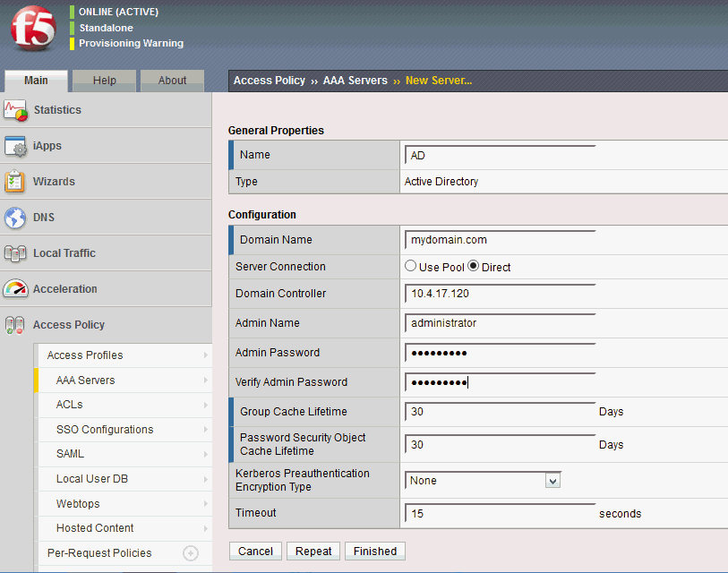
Task: Open the Local Traffic icon
Action: pos(16,253)
